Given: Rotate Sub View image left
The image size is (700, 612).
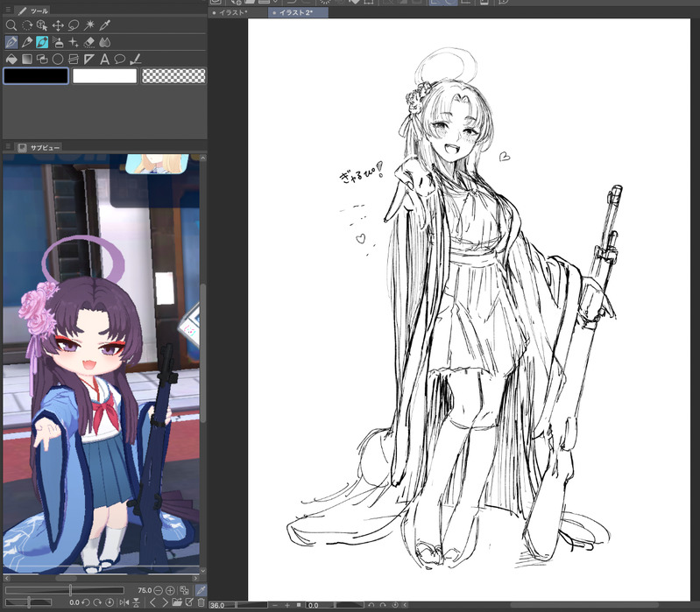Looking at the screenshot, I should 86,602.
